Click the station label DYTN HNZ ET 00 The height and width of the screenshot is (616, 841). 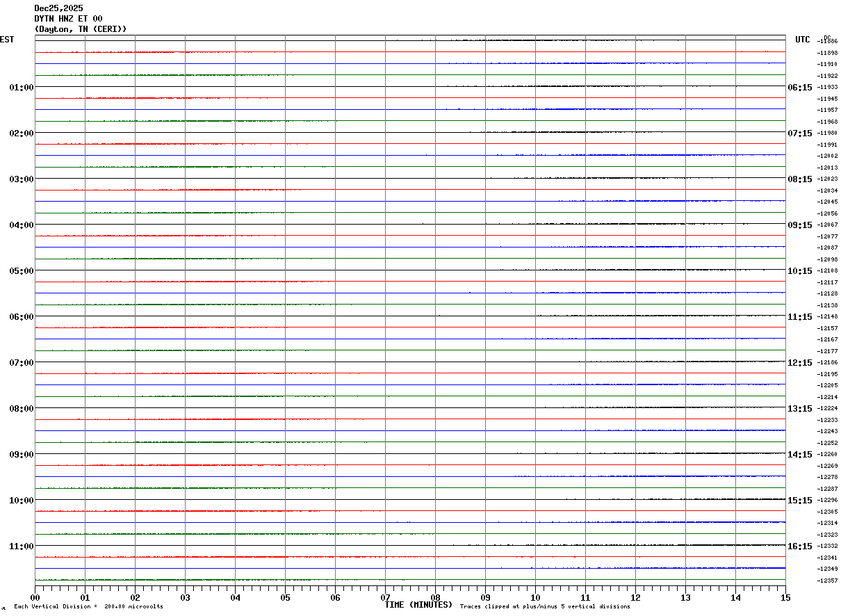coord(68,19)
